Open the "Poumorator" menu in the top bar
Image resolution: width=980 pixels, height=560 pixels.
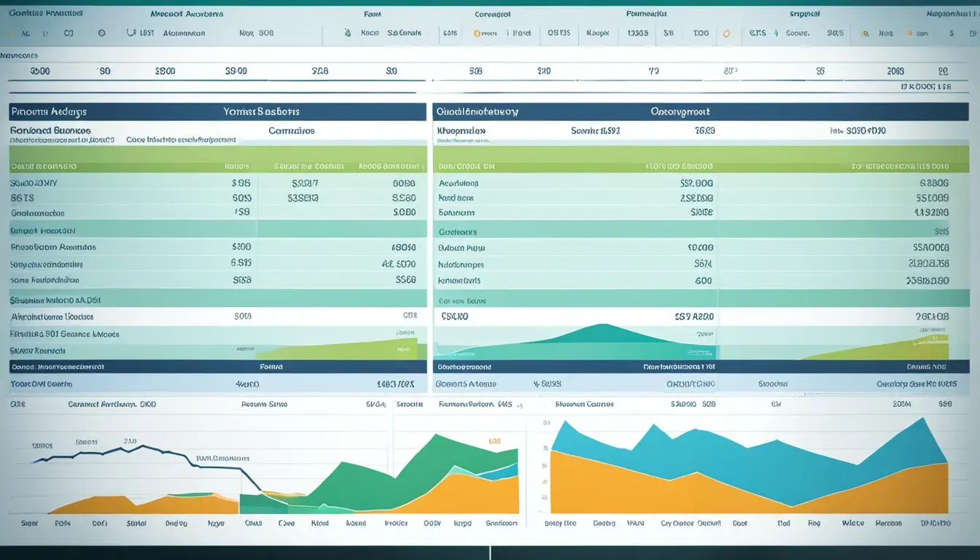click(x=648, y=14)
